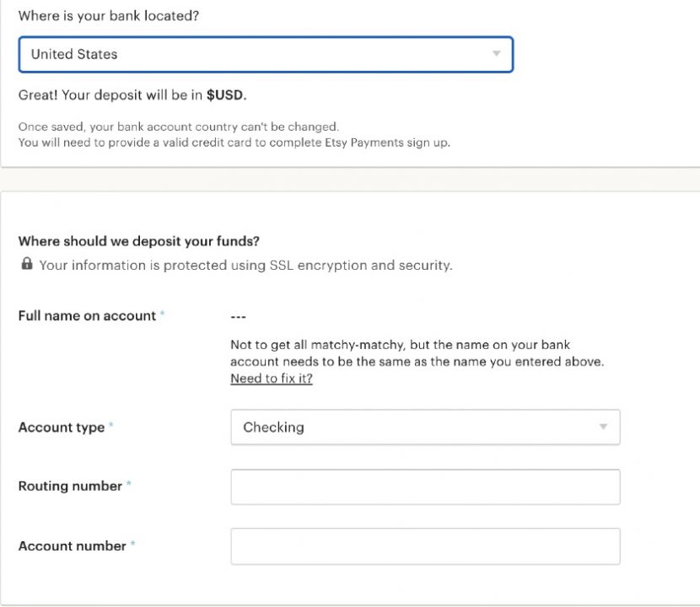Viewport: 700px width, 607px height.
Task: Click the '---' full name placeholder
Action: point(238,317)
